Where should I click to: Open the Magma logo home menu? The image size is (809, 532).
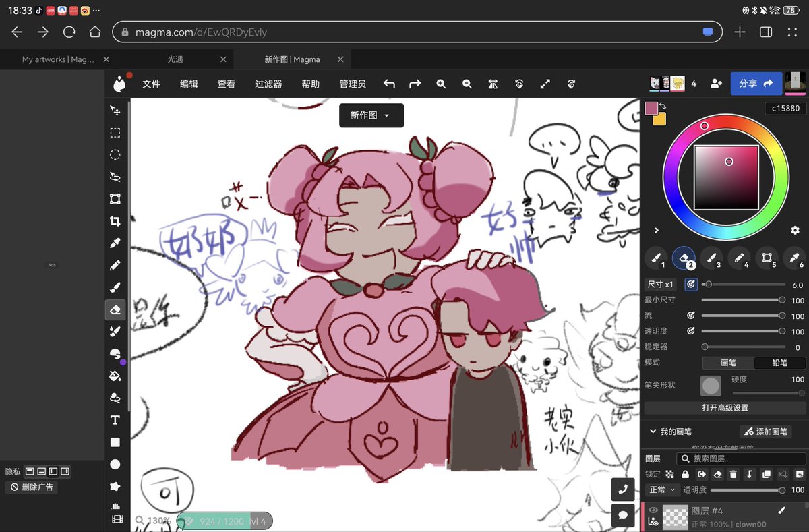(x=119, y=84)
